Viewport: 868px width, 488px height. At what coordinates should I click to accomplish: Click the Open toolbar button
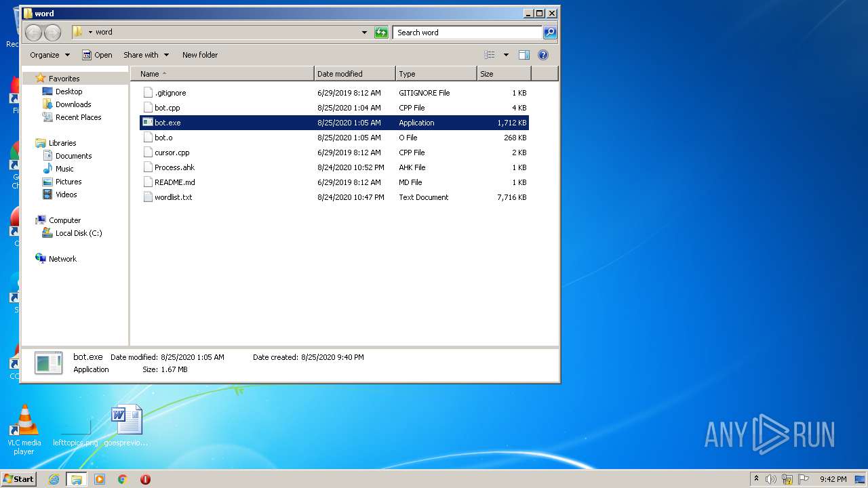(98, 55)
